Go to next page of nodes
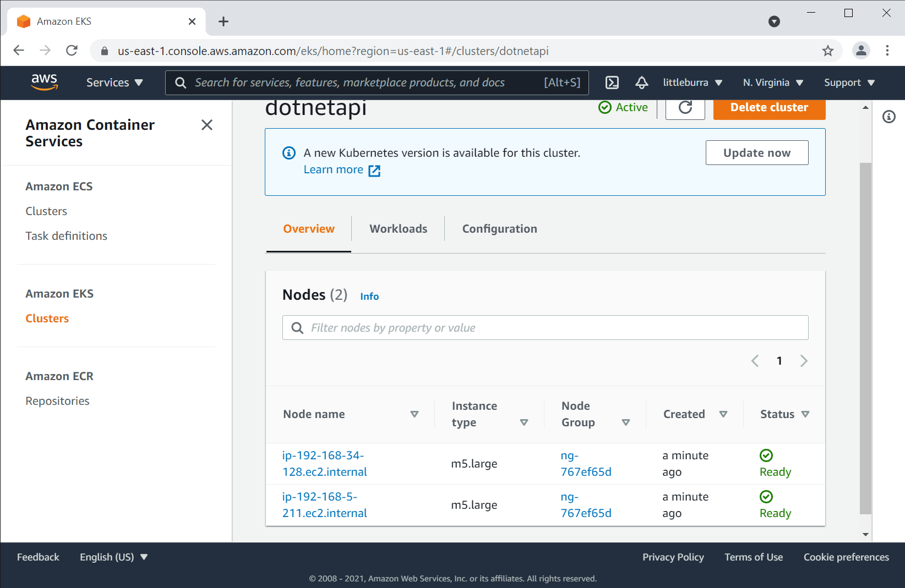 point(804,361)
